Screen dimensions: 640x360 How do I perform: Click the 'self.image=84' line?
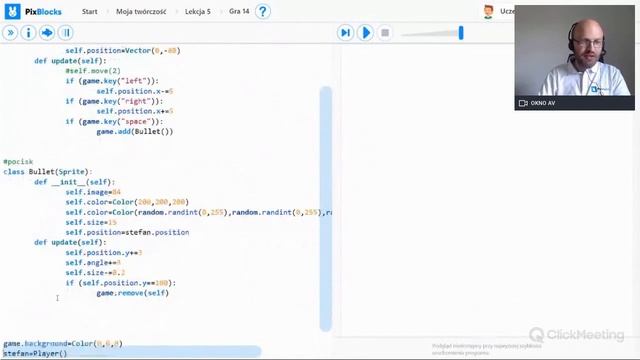[93, 192]
